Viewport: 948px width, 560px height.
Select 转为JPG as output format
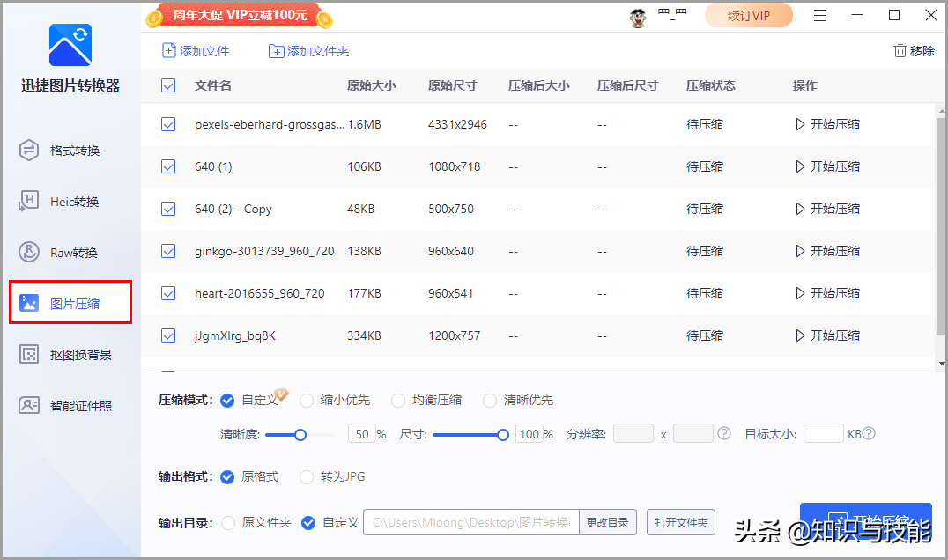(x=307, y=477)
